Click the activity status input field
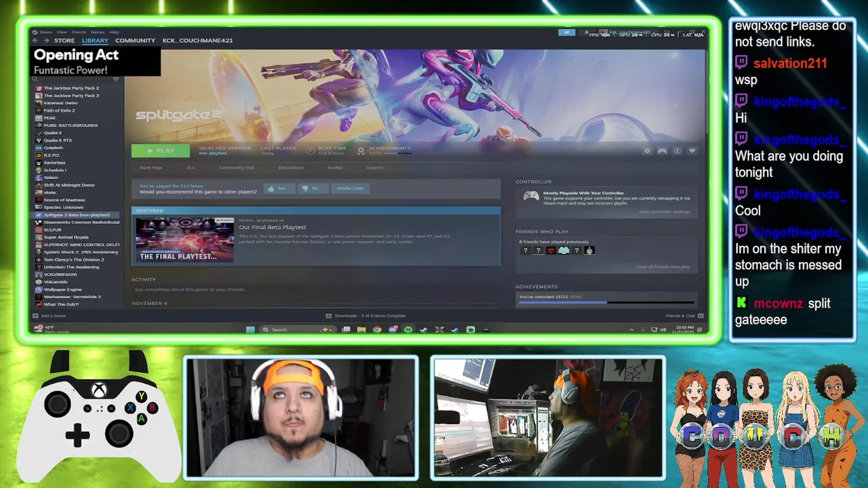This screenshot has width=868, height=488. tap(315, 289)
